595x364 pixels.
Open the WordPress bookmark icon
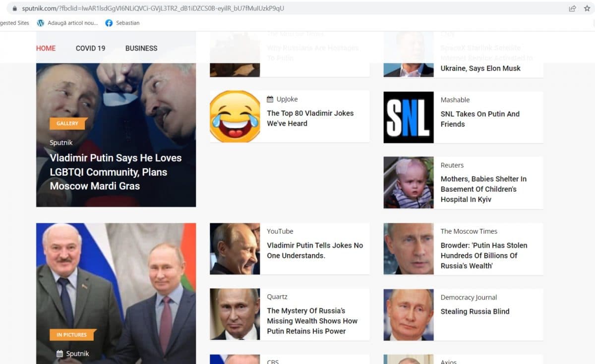(x=41, y=23)
